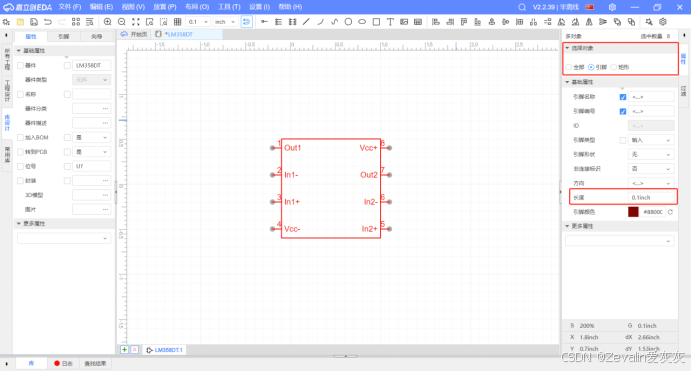Reset pin color with refresh icon

tap(670, 212)
